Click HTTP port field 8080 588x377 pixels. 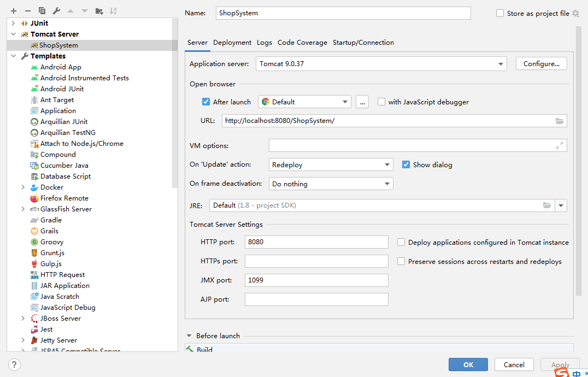pos(316,242)
